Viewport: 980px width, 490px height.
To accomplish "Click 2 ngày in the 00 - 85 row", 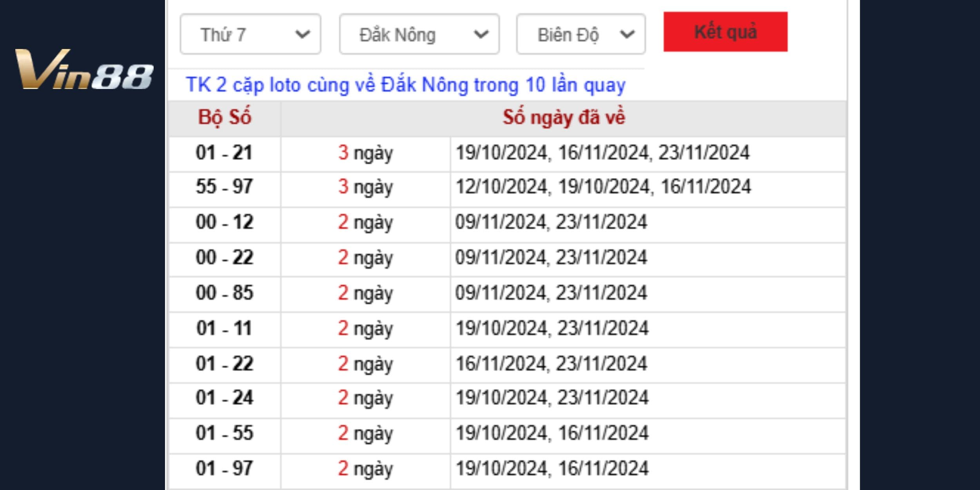I will [365, 293].
